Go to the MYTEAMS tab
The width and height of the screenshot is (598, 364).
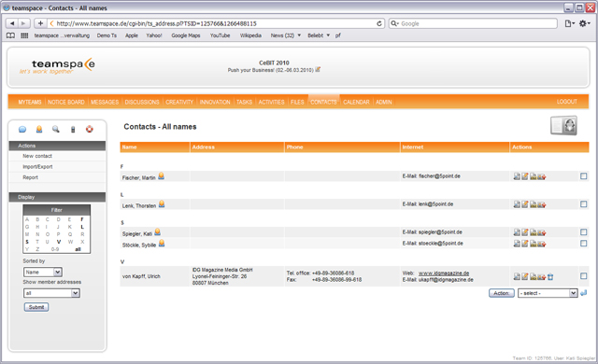coord(29,102)
